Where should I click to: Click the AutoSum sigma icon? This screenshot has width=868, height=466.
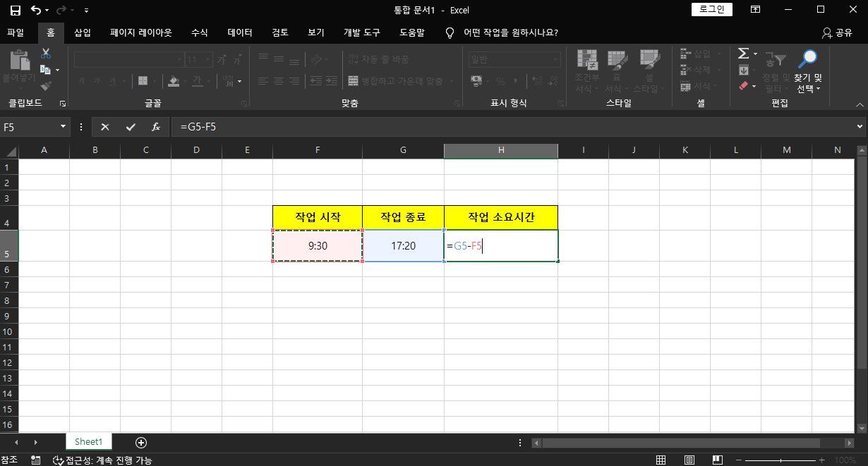(x=743, y=54)
